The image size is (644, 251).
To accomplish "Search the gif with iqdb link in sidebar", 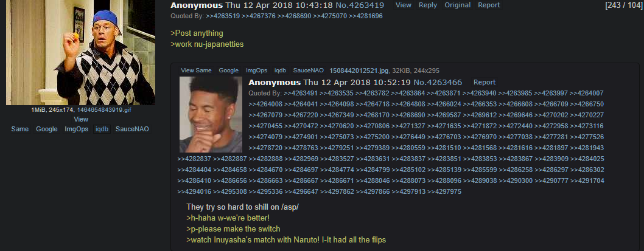I will tap(102, 129).
